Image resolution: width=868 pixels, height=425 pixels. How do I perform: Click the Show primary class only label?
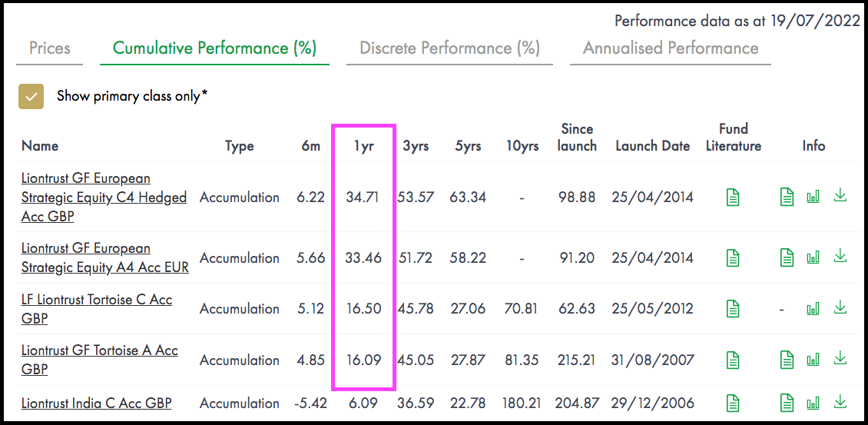[132, 96]
